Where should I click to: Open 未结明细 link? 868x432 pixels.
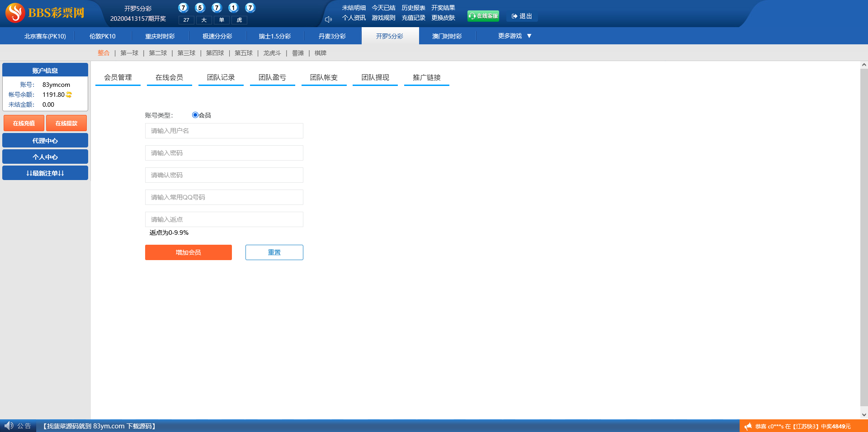click(x=354, y=8)
